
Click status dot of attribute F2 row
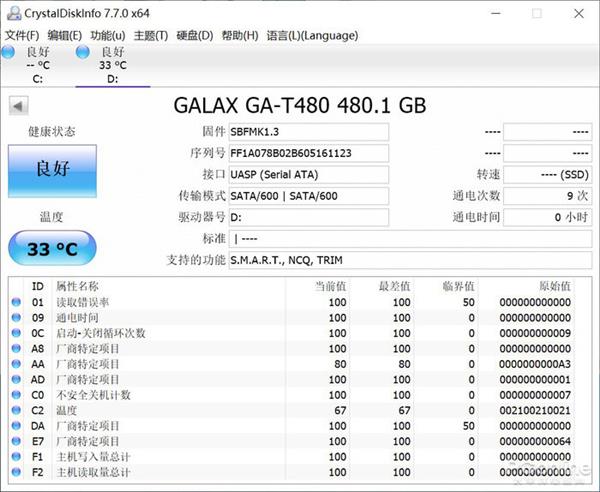pos(16,472)
